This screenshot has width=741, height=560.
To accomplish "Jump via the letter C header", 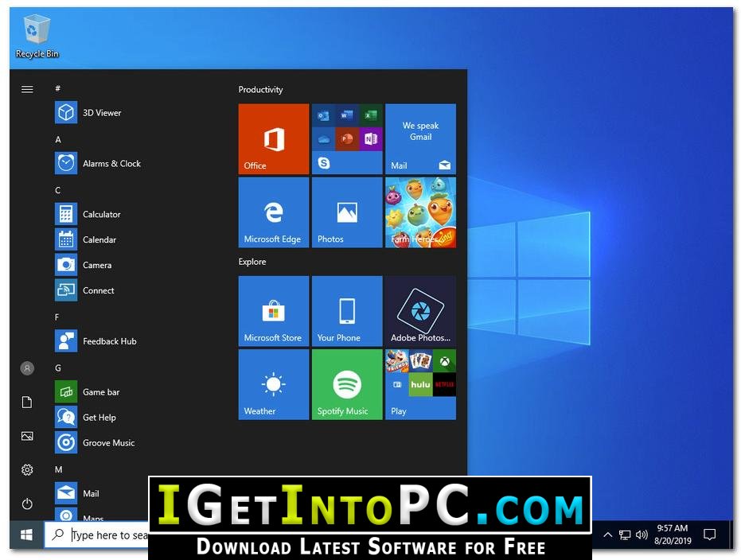I will (57, 190).
